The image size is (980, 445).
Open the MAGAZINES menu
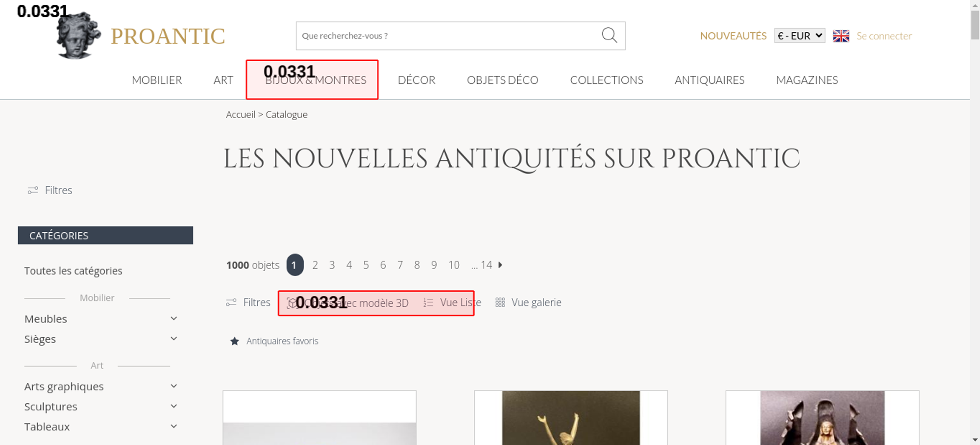coord(807,80)
